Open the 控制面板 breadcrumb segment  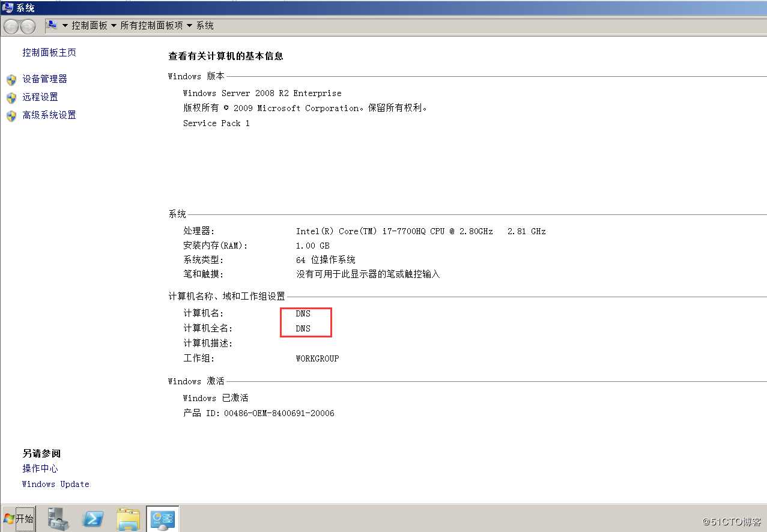click(x=89, y=26)
